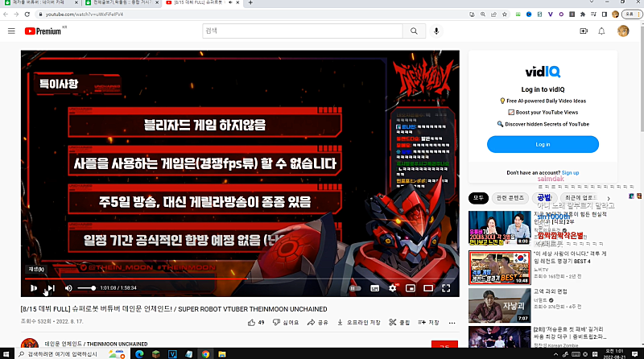Click the search magnifier button
Image resolution: width=644 pixels, height=359 pixels.
pos(414,31)
